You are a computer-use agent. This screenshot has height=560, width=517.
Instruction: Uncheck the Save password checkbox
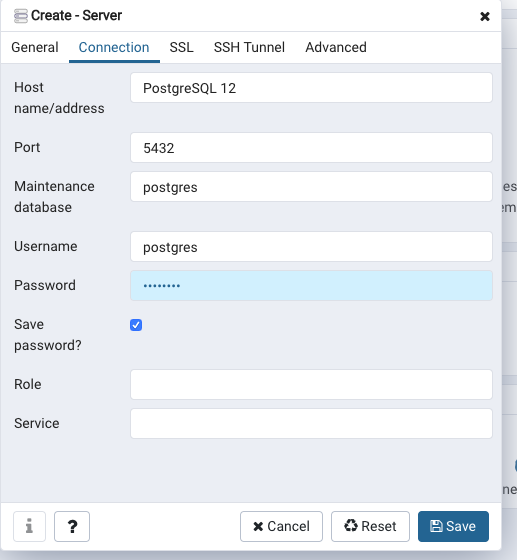(x=136, y=325)
